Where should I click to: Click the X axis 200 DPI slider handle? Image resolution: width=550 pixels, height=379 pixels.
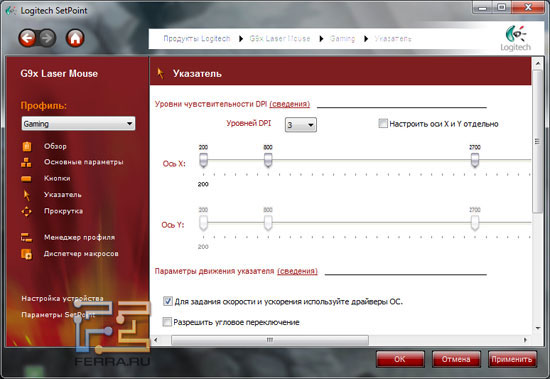(x=203, y=160)
